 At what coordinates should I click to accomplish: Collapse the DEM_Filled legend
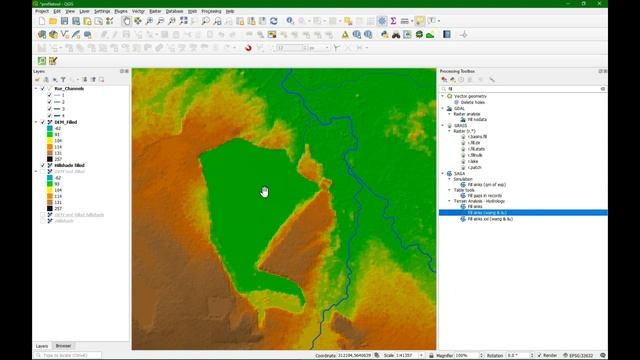click(36, 122)
